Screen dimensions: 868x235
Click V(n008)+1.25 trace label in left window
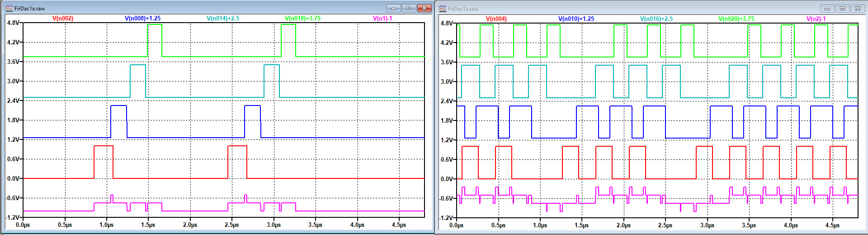click(142, 19)
